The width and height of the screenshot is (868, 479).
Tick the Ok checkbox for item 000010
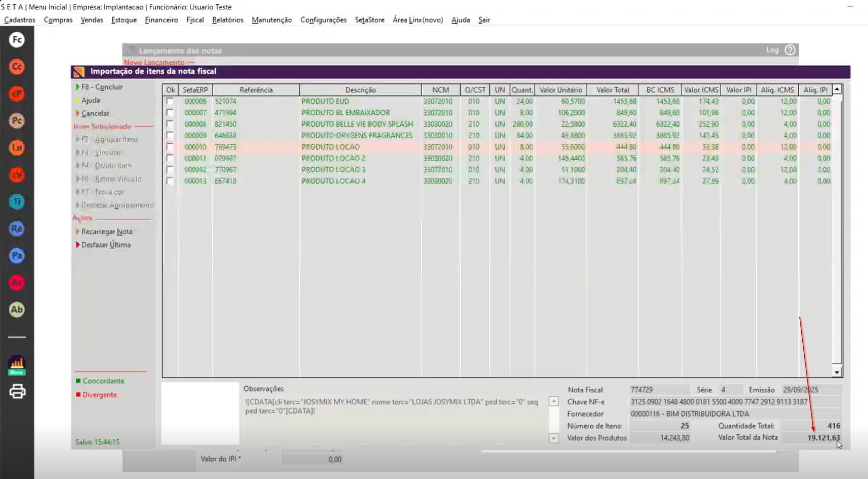click(x=170, y=147)
